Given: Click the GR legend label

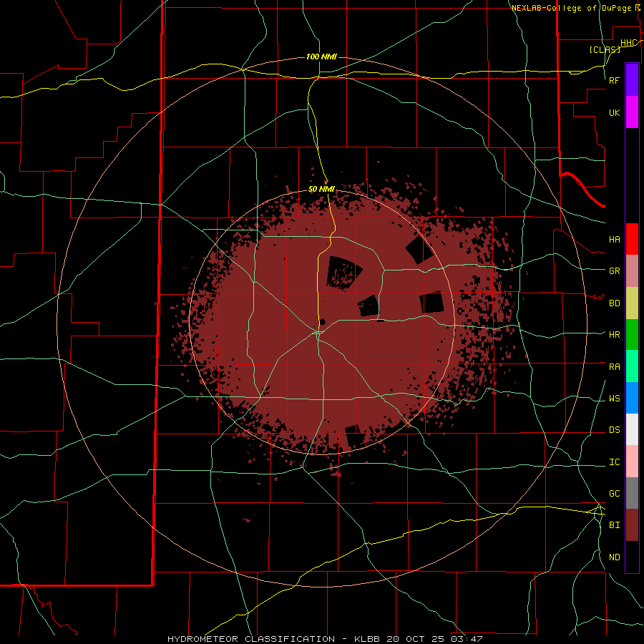Looking at the screenshot, I should [x=614, y=271].
